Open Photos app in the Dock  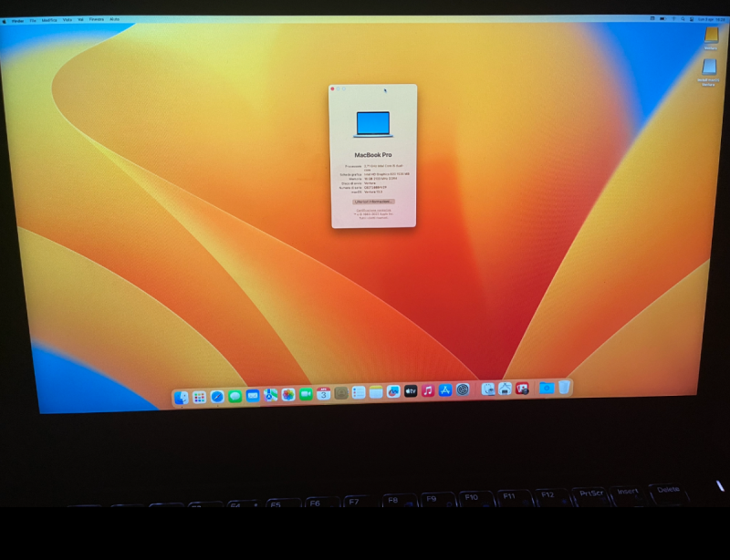click(x=288, y=395)
